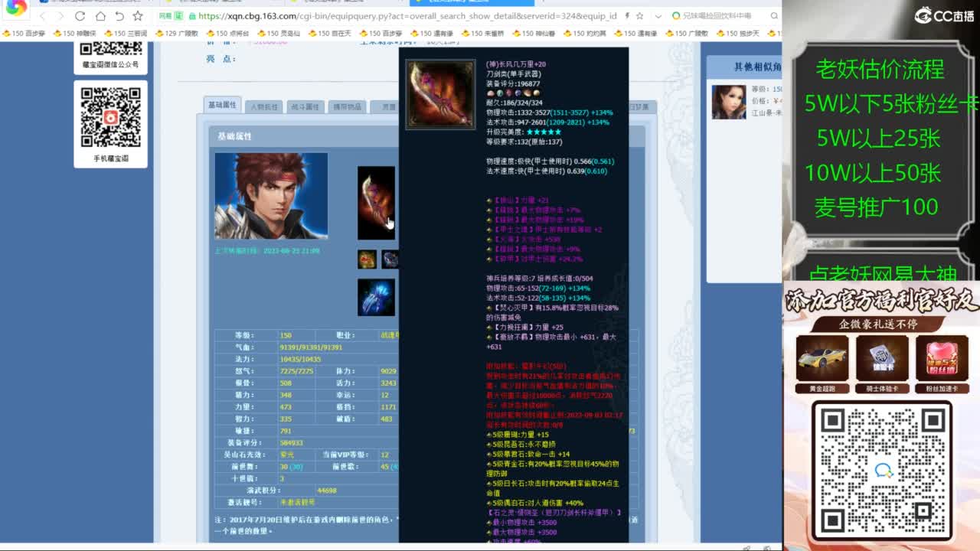Click the 麦号推广100 overlay text
980x551 pixels.
(x=877, y=207)
